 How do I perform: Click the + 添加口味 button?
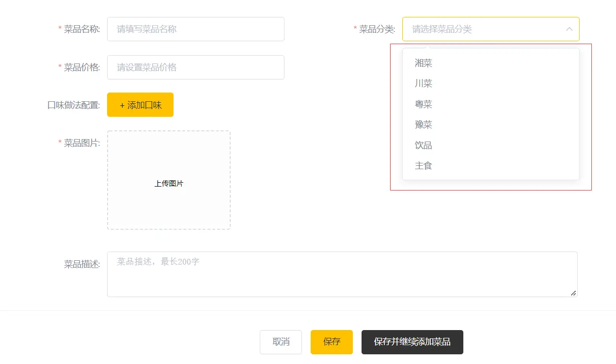point(140,105)
